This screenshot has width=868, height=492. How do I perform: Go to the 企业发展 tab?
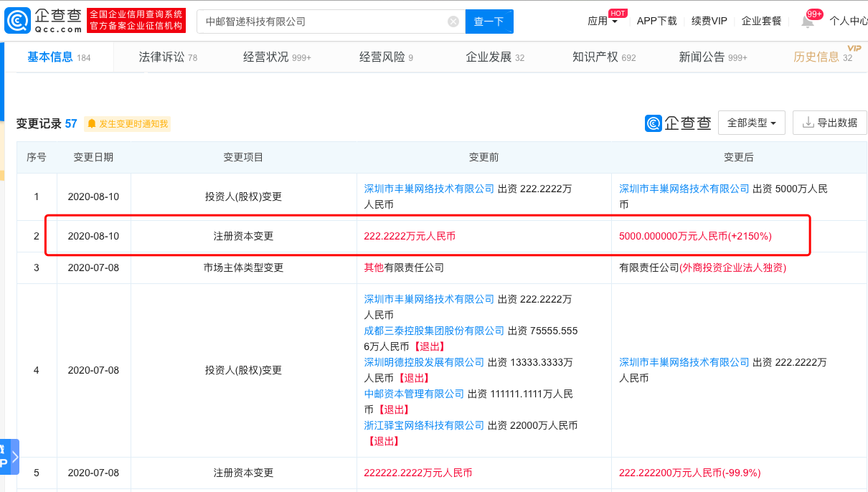coord(495,57)
